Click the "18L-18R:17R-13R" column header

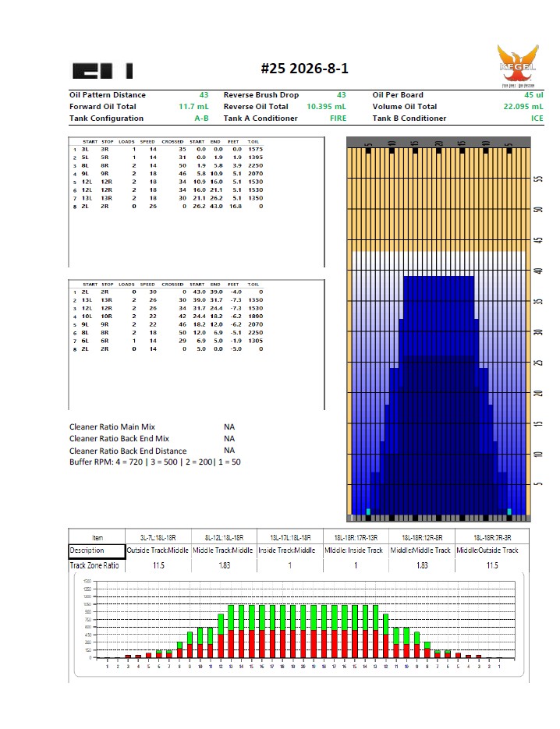(356, 538)
